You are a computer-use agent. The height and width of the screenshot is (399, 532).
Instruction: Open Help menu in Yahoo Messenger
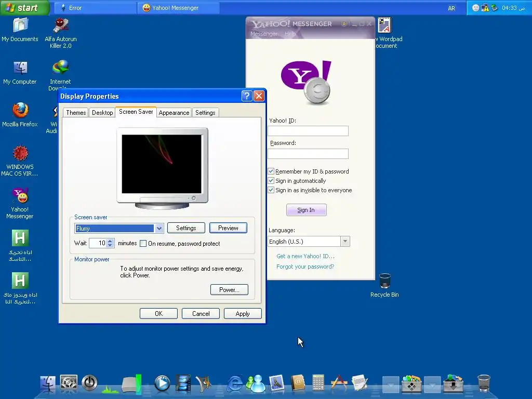[x=290, y=34]
